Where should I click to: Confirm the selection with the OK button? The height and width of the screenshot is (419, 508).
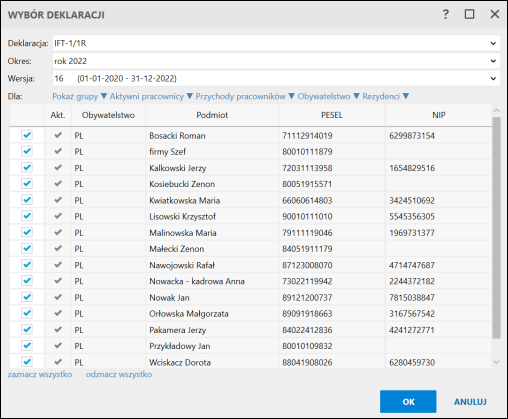coord(408,402)
